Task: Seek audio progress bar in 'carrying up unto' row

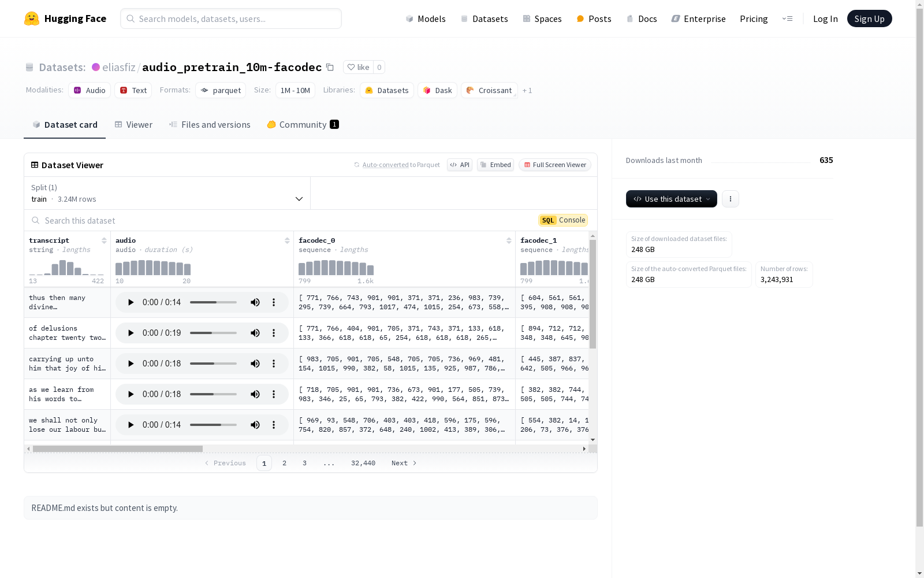Action: 213,364
